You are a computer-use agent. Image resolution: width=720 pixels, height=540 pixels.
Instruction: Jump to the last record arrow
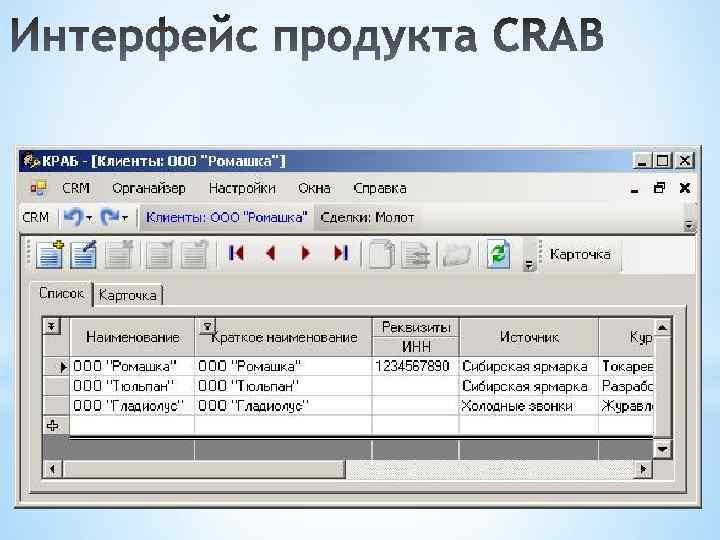click(x=341, y=253)
